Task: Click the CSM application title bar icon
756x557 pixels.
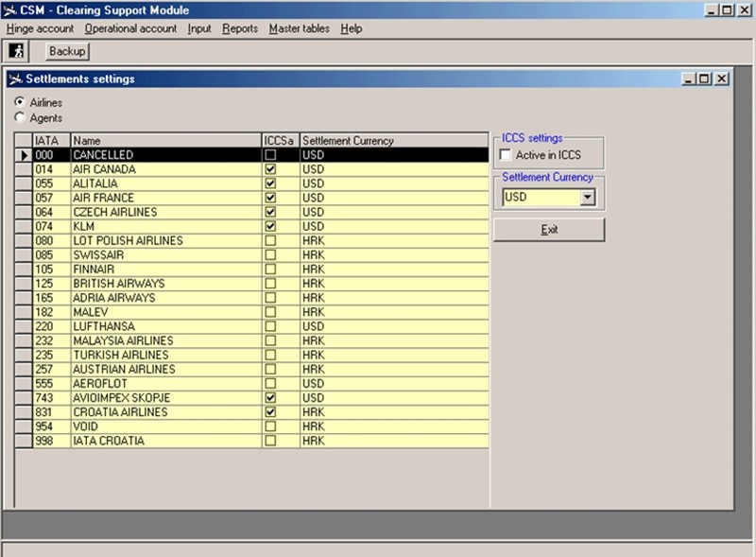Action: (x=9, y=10)
